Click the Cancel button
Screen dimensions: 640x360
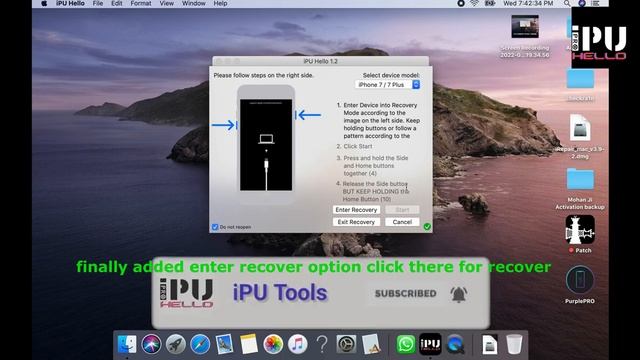coord(402,222)
